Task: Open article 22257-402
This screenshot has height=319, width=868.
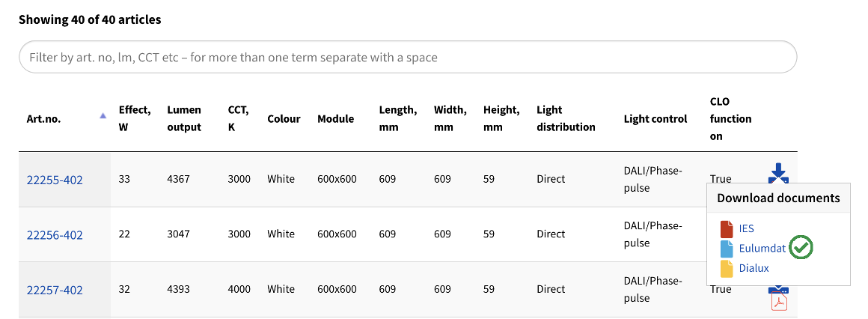Action: (55, 290)
